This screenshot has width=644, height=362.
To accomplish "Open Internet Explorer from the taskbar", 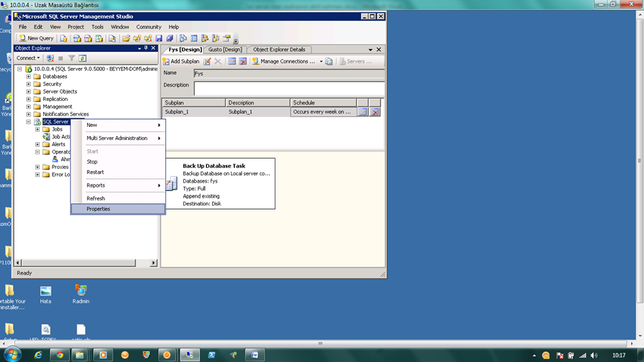I will (38, 355).
